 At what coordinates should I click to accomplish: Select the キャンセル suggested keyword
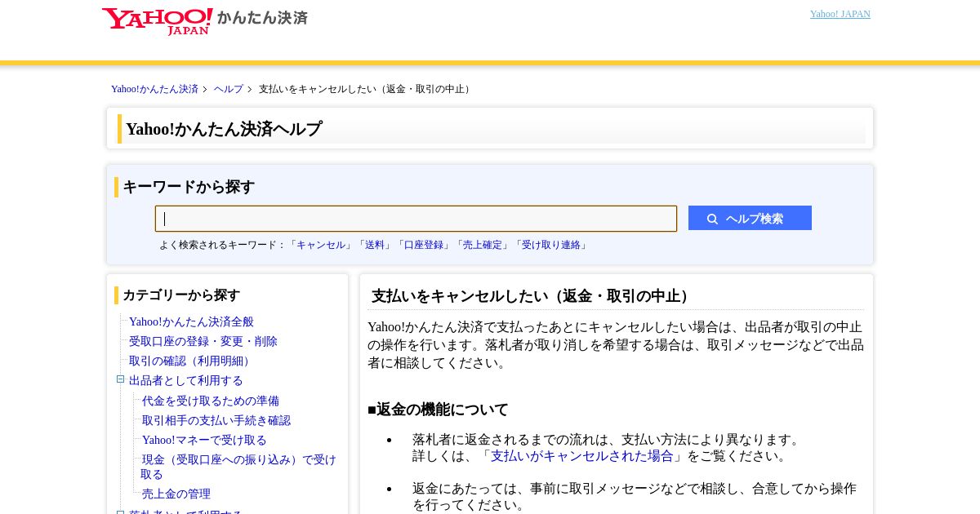pyautogui.click(x=321, y=245)
